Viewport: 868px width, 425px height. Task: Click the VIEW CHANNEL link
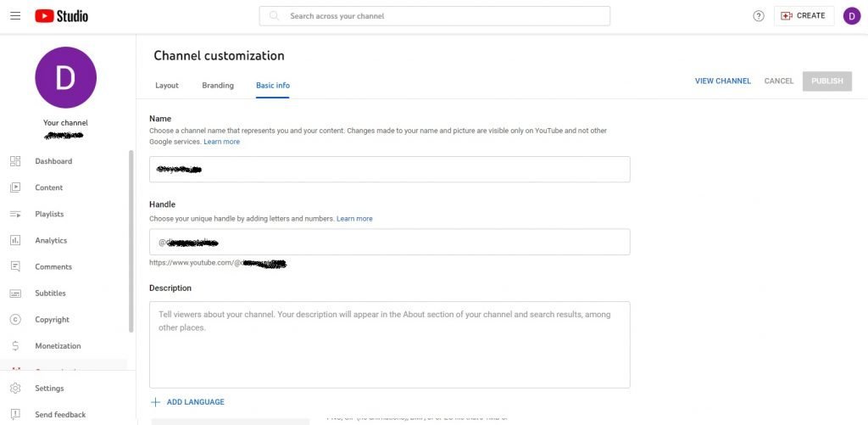click(x=722, y=81)
